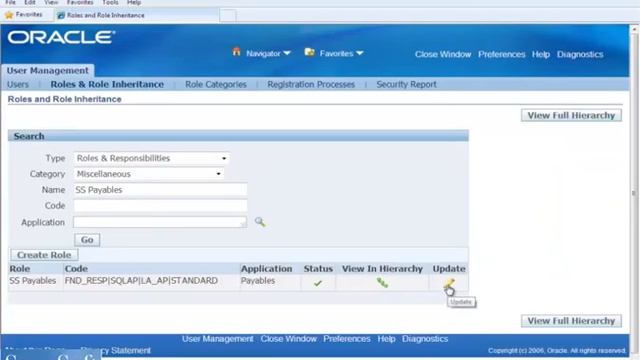Click the Payables application cell

pyautogui.click(x=258, y=281)
